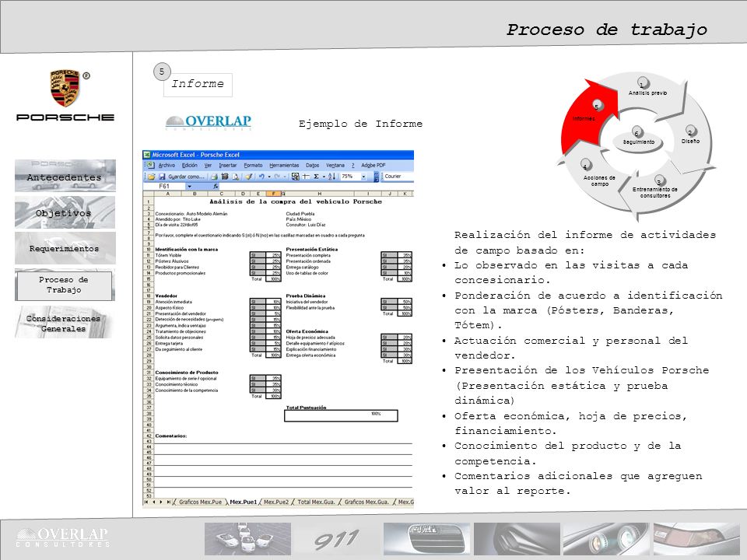Viewport: 747px width, 560px height.
Task: Click the Undo arrow icon
Action: point(261,177)
